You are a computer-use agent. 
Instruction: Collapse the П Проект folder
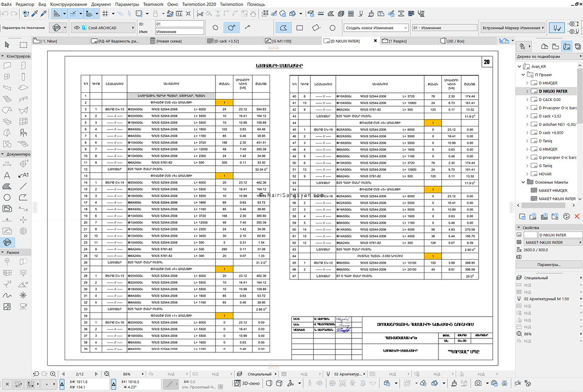(523, 75)
